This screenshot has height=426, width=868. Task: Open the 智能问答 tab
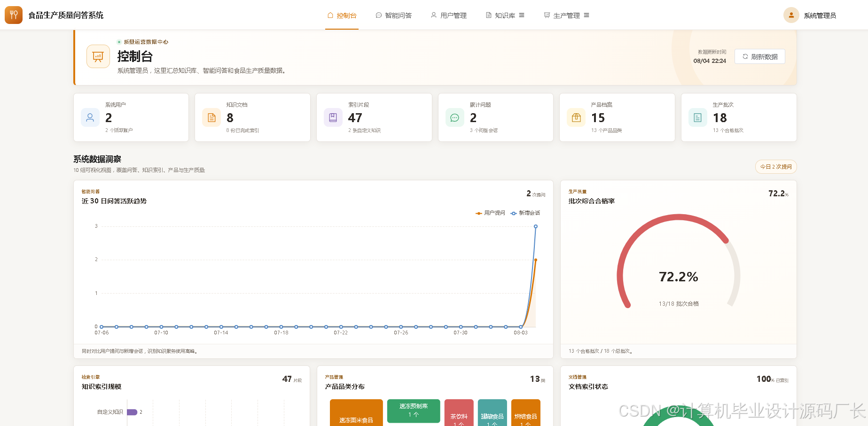click(x=394, y=15)
